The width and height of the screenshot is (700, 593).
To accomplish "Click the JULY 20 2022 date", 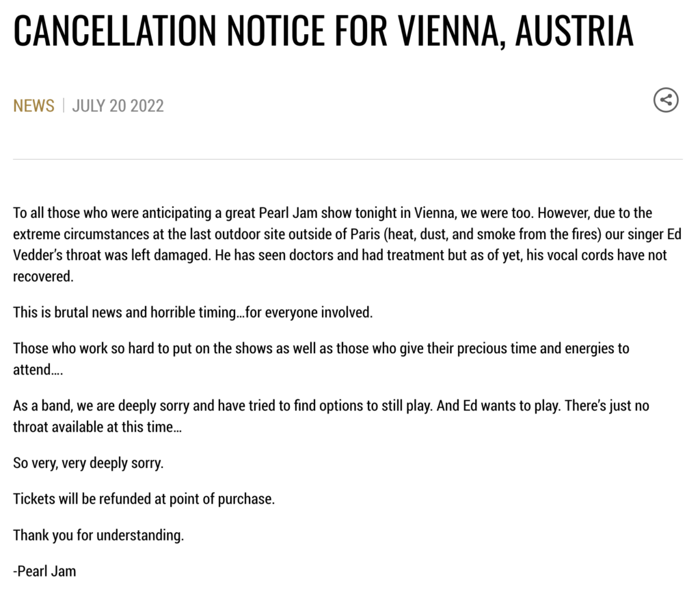I will pos(118,106).
